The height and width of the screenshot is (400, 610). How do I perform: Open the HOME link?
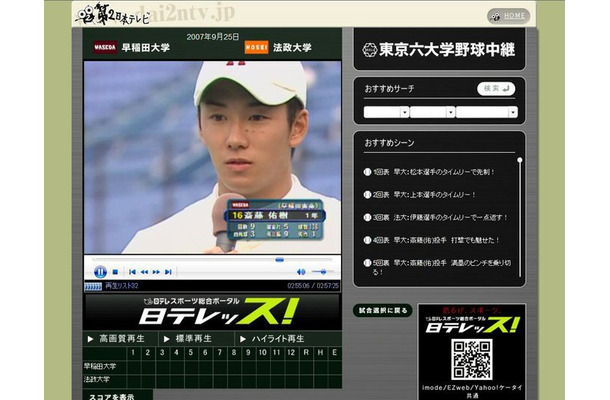509,16
